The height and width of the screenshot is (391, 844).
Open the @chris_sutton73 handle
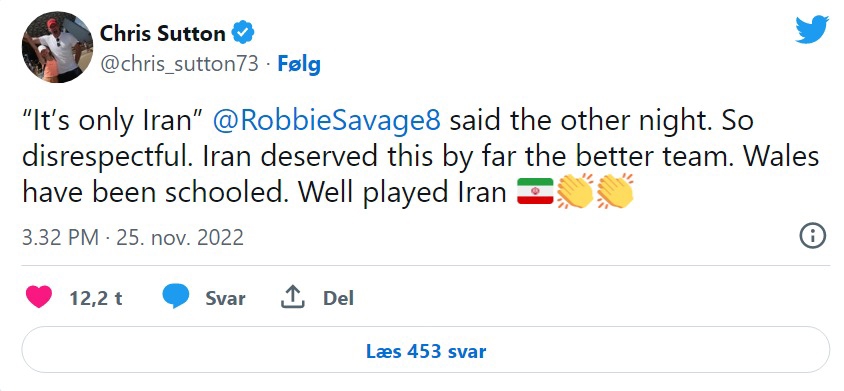click(x=179, y=65)
